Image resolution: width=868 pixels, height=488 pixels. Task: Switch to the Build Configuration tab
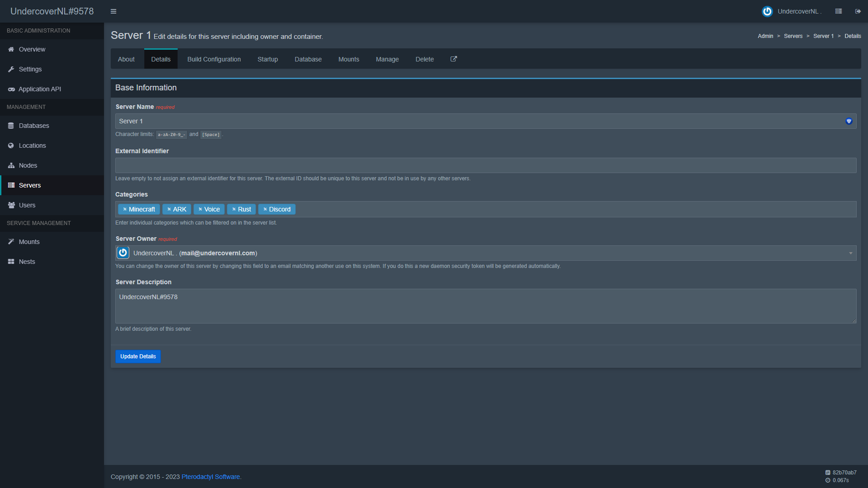(x=214, y=59)
